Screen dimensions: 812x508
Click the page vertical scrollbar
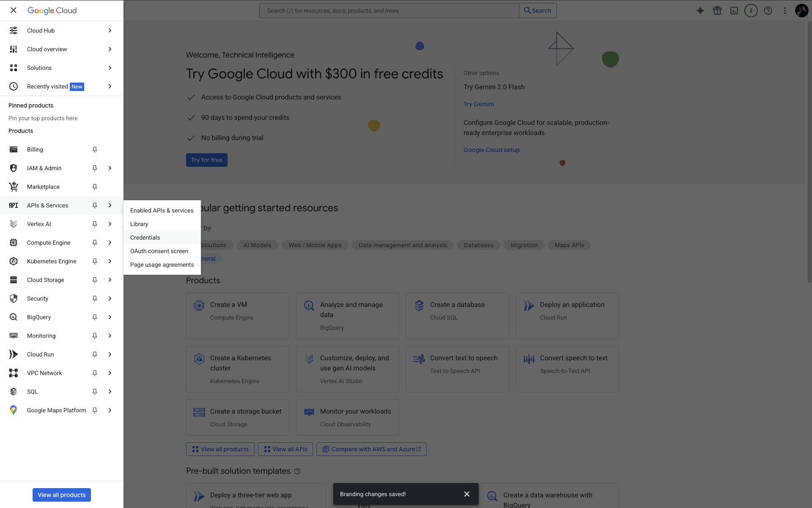point(809,152)
